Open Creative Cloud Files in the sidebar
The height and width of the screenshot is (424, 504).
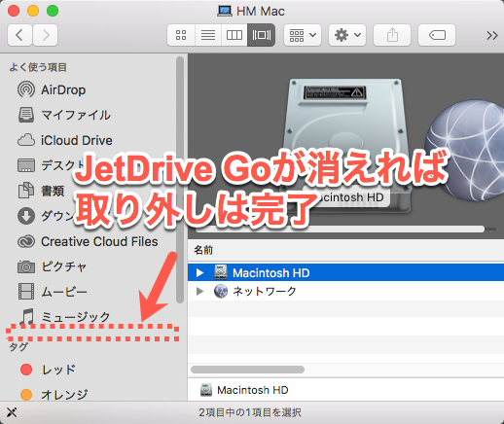pos(88,241)
